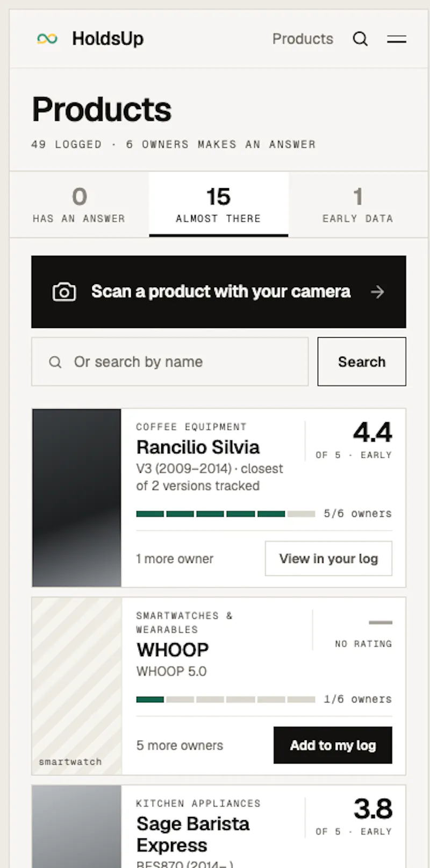The image size is (430, 868).
Task: Select the Almost There tab
Action: [219, 204]
